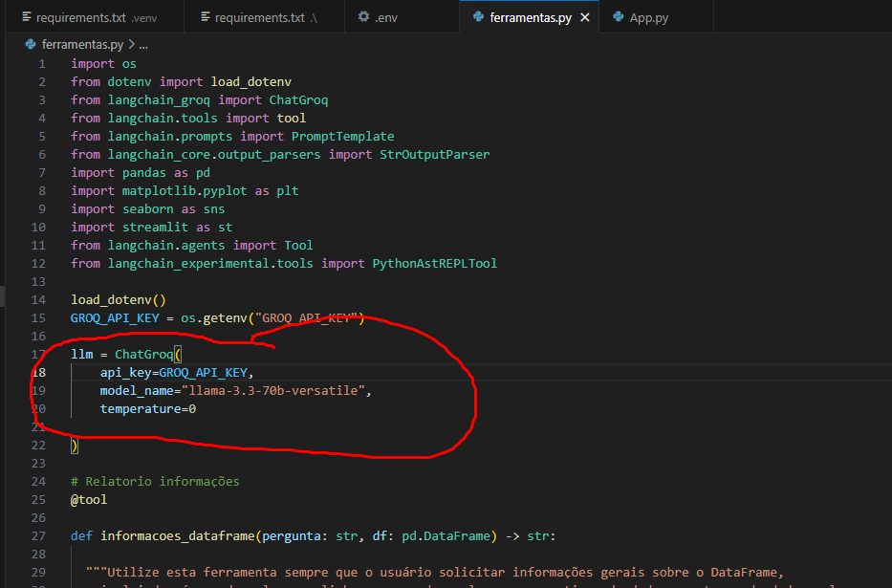Click temperature=0 on line 20

[148, 409]
